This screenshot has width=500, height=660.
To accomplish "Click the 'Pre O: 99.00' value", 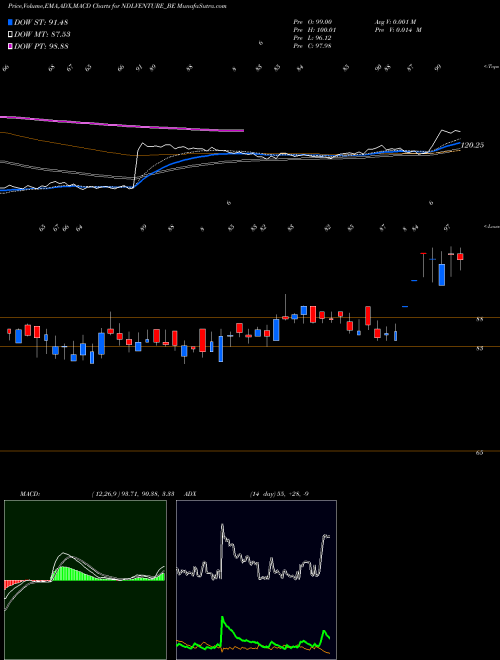I will pos(312,21).
